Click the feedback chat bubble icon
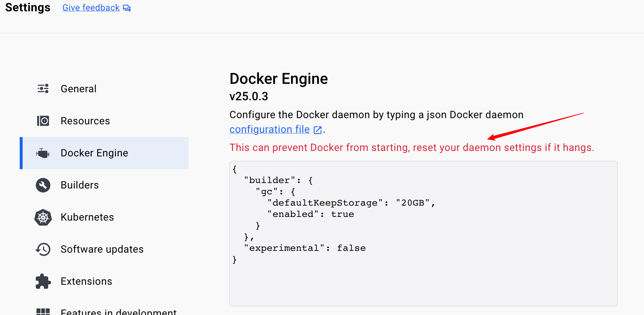Viewport: 644px width, 315px height. pyautogui.click(x=127, y=8)
